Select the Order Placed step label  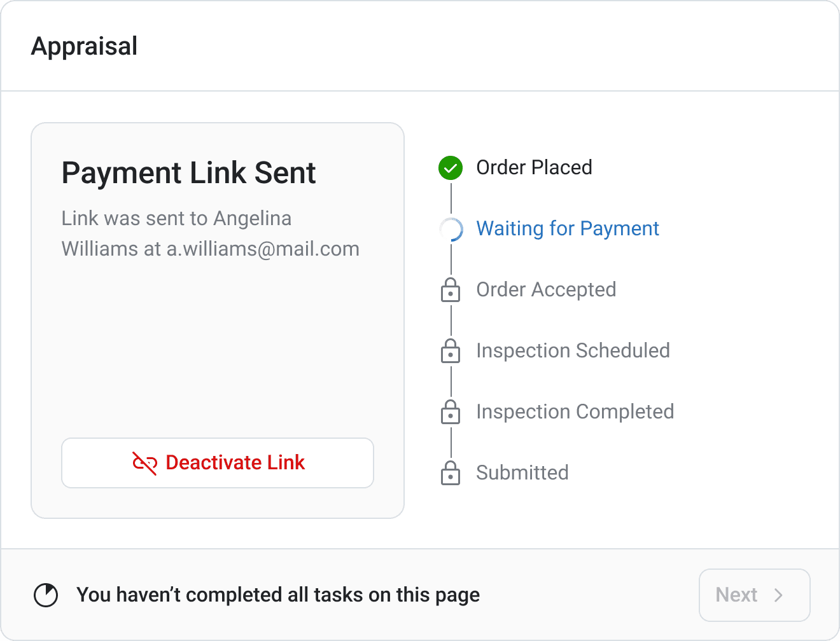pos(534,168)
